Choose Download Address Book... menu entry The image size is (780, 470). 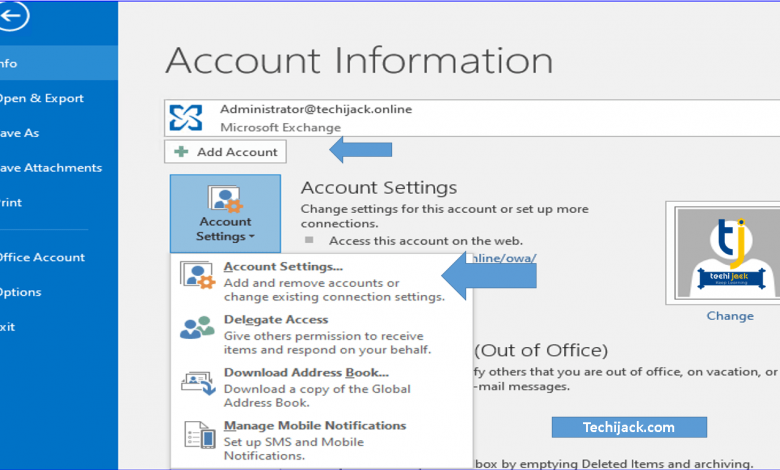321,387
